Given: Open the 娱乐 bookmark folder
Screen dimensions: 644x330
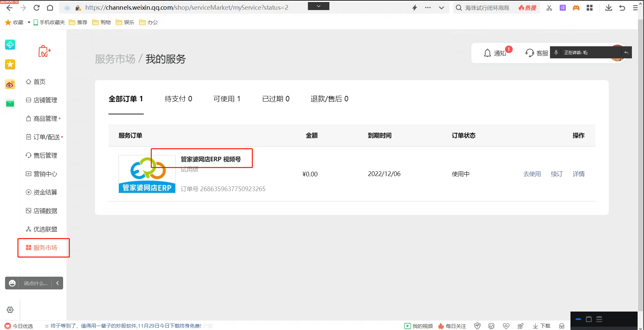Looking at the screenshot, I should (x=125, y=22).
